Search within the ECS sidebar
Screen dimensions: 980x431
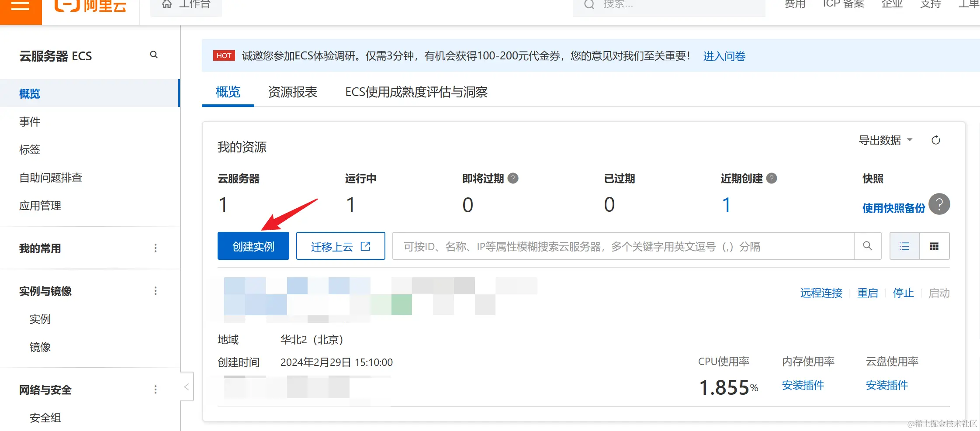154,55
